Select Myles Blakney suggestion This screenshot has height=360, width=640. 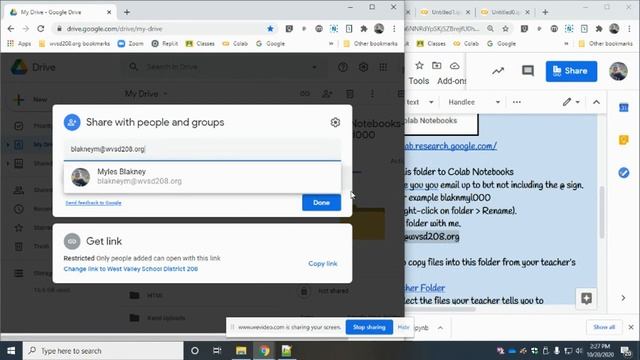point(202,177)
